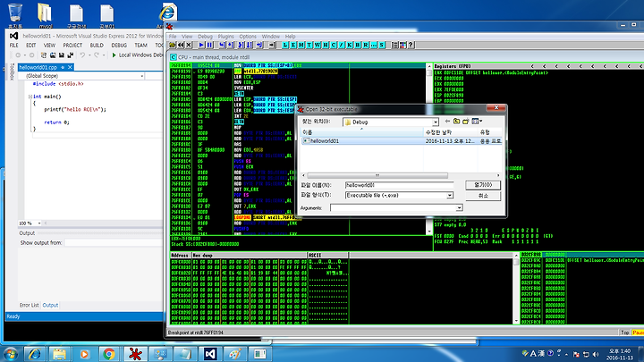Click the hex dump pane's vertical scrollbar
This screenshot has width=644, height=362.
coord(516,287)
